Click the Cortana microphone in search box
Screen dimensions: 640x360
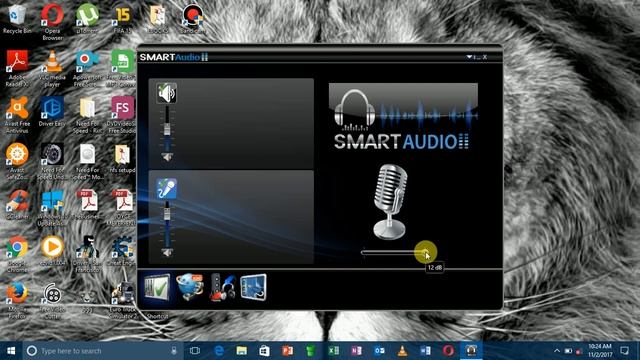(x=174, y=351)
